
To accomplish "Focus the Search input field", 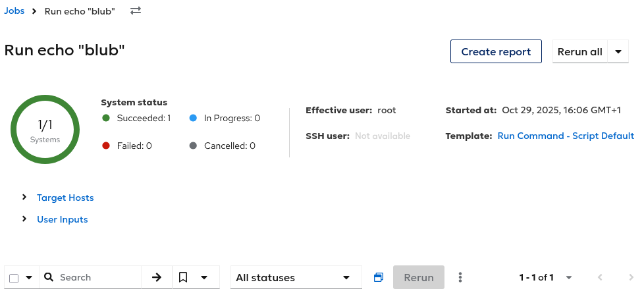I will point(97,277).
